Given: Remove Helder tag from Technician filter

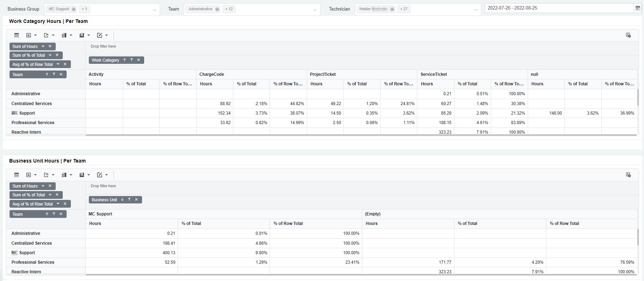Looking at the screenshot, I should point(392,9).
